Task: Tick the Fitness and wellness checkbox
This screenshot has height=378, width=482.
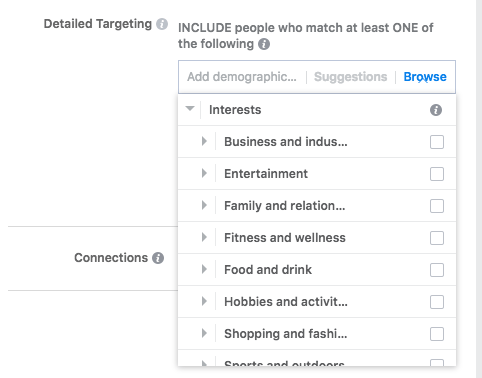Action: click(437, 238)
